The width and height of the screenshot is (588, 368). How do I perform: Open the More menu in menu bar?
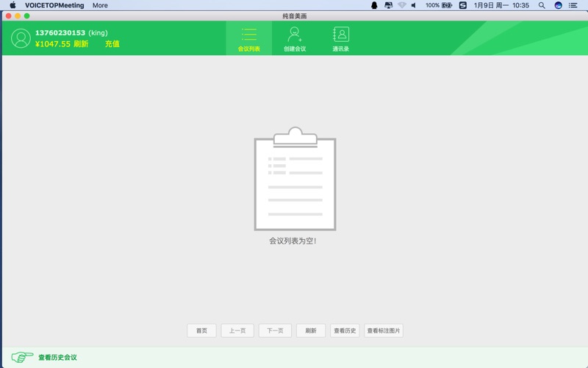pos(100,5)
